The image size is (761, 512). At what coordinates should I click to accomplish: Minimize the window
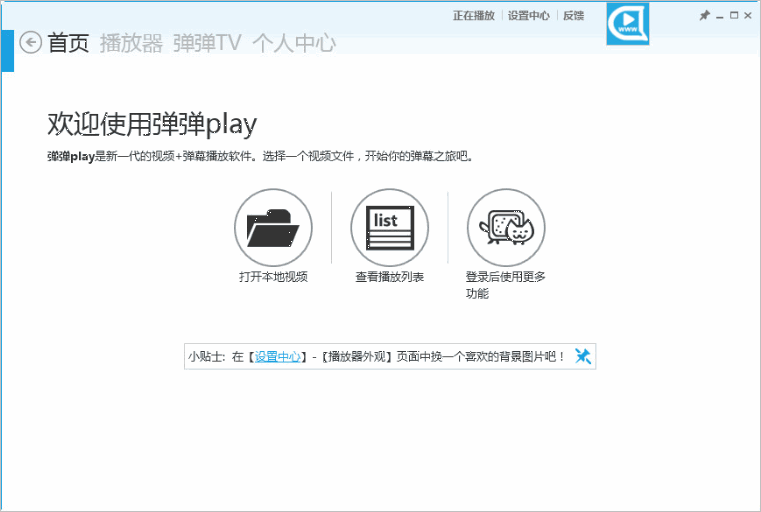click(x=720, y=16)
